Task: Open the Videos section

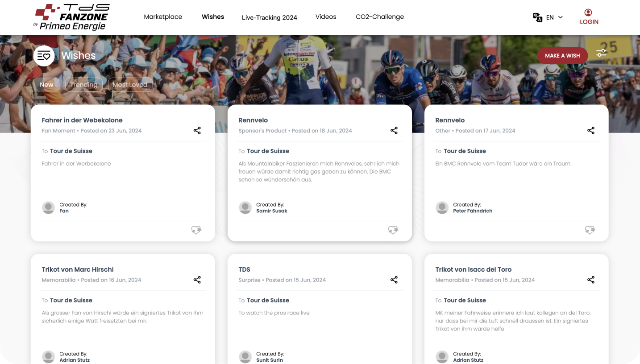Action: click(326, 17)
